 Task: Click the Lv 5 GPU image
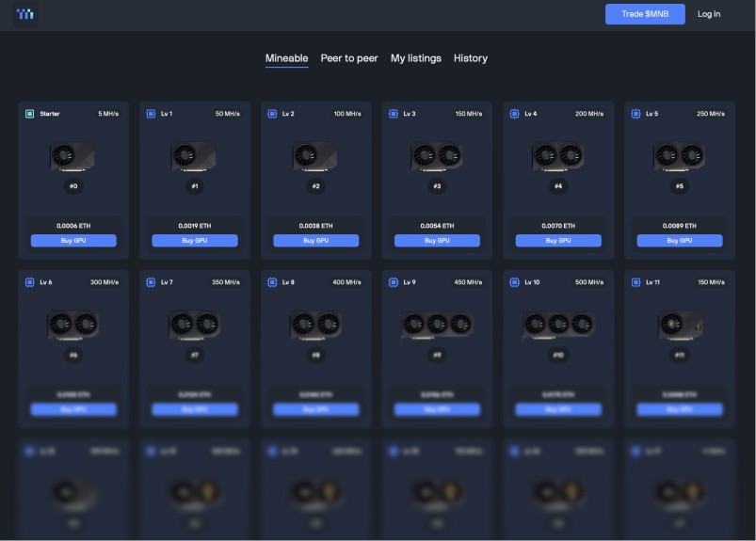[x=680, y=156]
